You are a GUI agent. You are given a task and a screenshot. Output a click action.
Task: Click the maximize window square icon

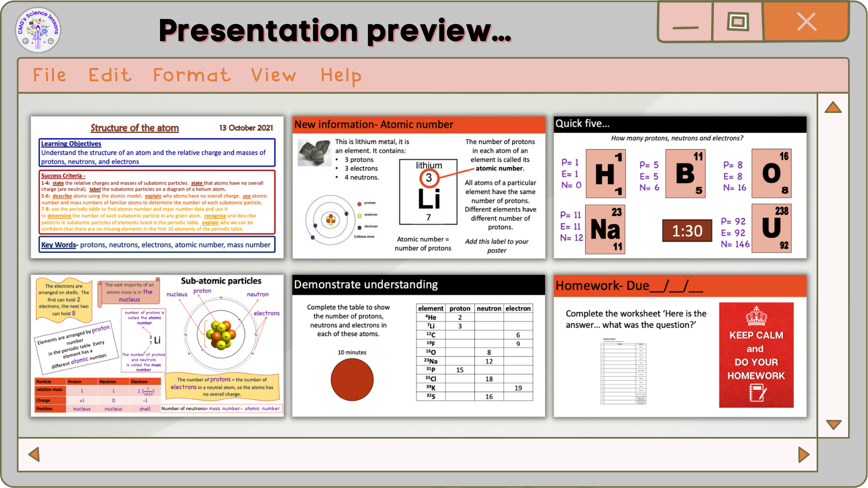coord(737,22)
